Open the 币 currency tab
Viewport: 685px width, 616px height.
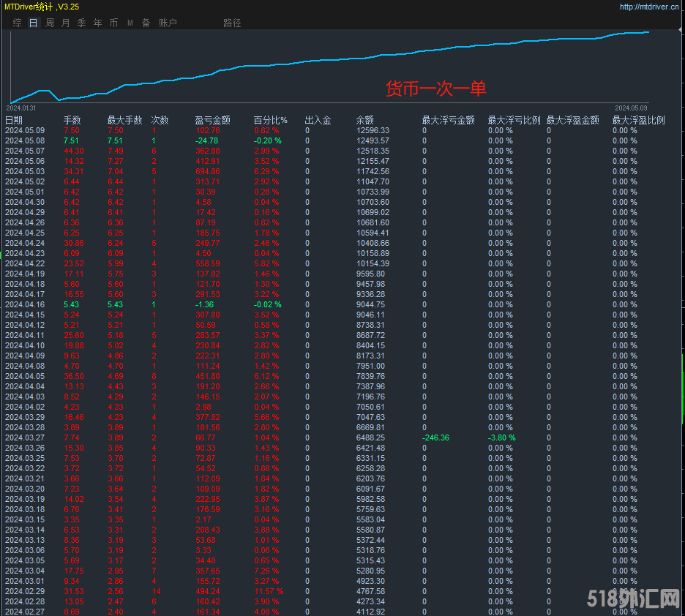tap(113, 23)
